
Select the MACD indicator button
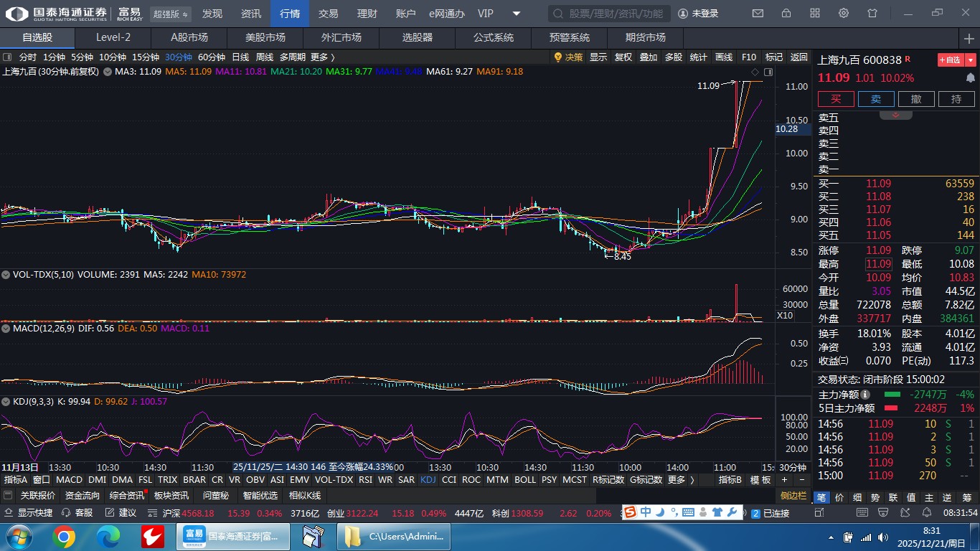(70, 480)
